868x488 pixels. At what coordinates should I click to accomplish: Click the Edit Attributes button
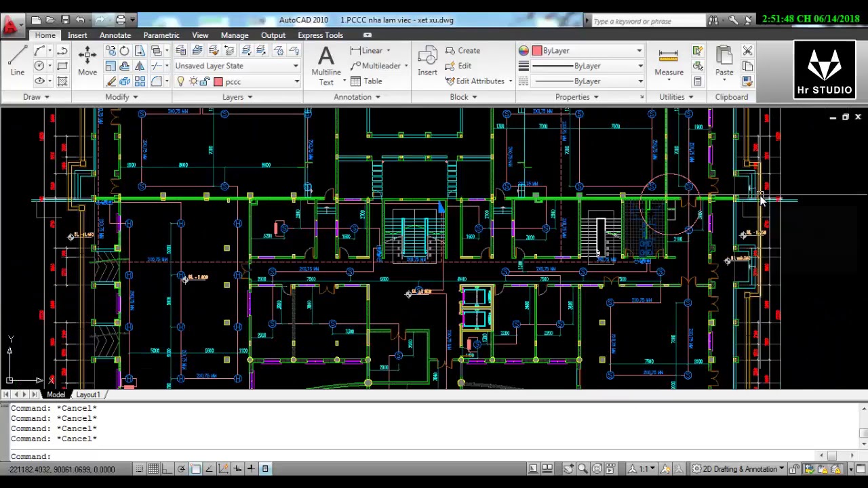pos(475,81)
